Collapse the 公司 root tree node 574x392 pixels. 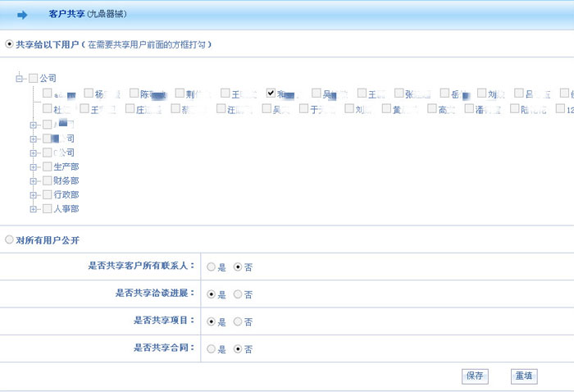click(20, 79)
